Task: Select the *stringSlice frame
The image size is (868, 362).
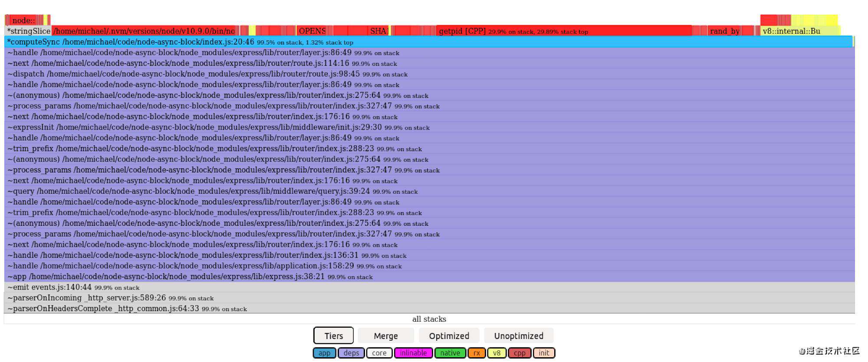Action: [28, 31]
